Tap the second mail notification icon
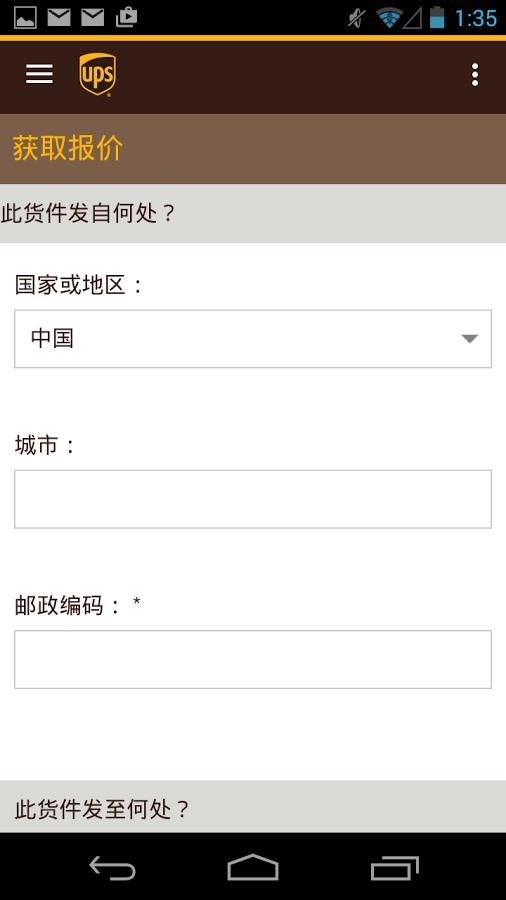 pos(92,17)
